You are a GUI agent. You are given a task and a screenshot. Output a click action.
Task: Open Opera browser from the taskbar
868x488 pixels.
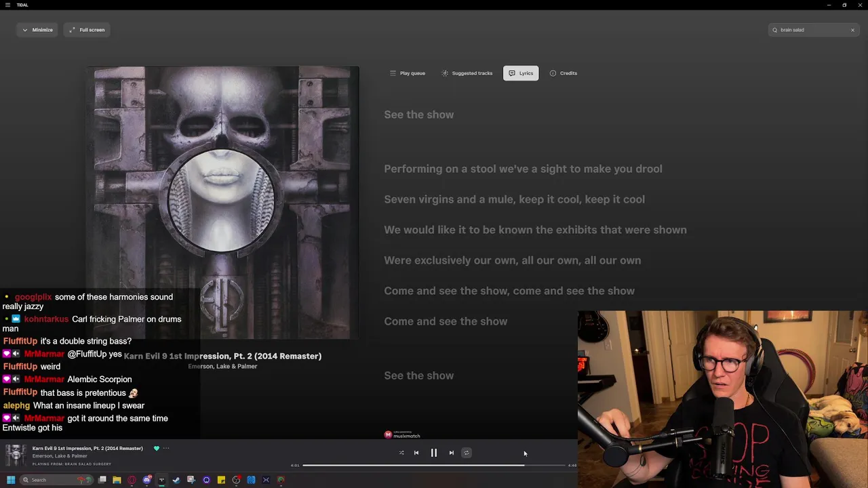pyautogui.click(x=132, y=480)
